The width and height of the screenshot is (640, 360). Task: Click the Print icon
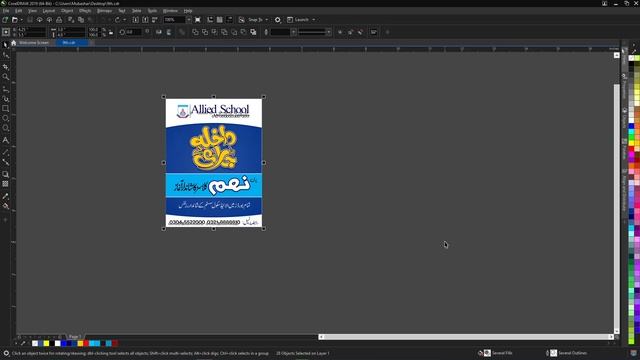(59, 20)
